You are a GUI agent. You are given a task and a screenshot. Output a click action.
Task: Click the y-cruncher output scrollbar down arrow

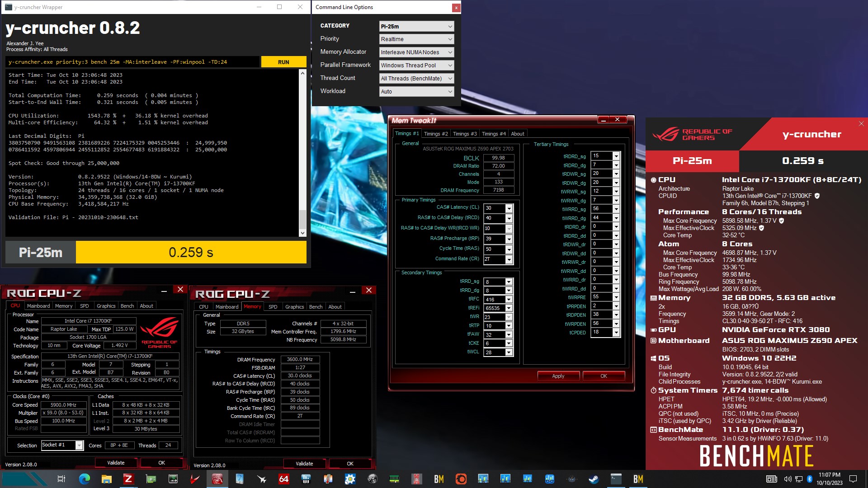tap(302, 233)
